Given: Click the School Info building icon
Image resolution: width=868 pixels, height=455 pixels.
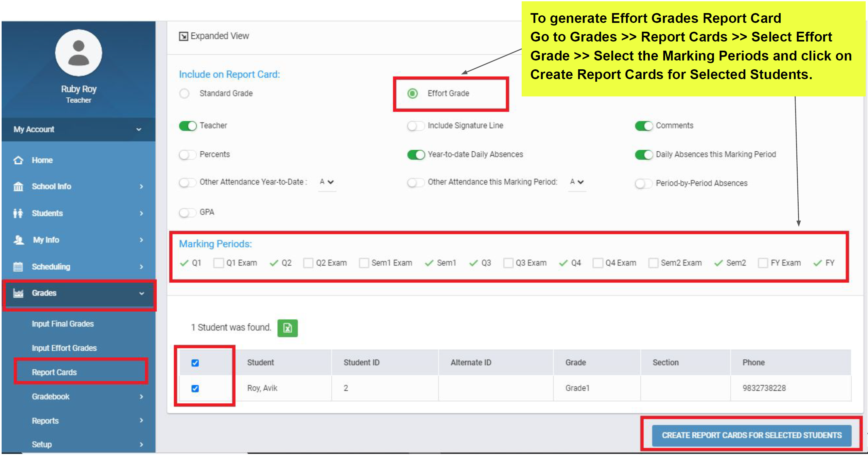Looking at the screenshot, I should point(18,187).
